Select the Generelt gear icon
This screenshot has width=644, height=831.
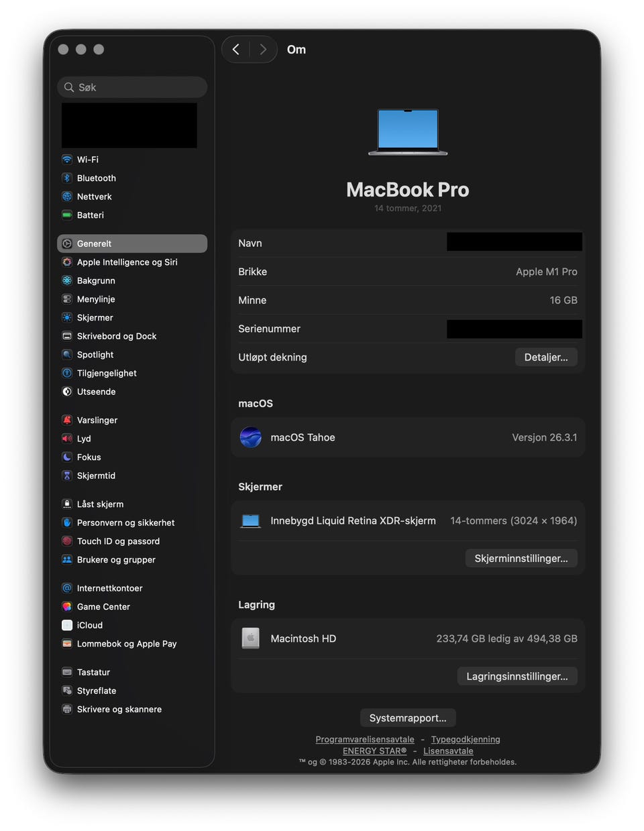(67, 243)
